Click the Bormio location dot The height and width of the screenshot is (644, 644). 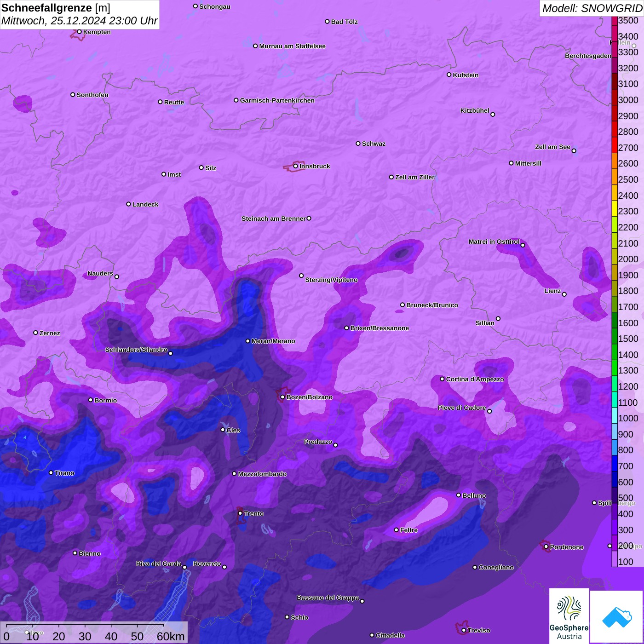pyautogui.click(x=91, y=400)
